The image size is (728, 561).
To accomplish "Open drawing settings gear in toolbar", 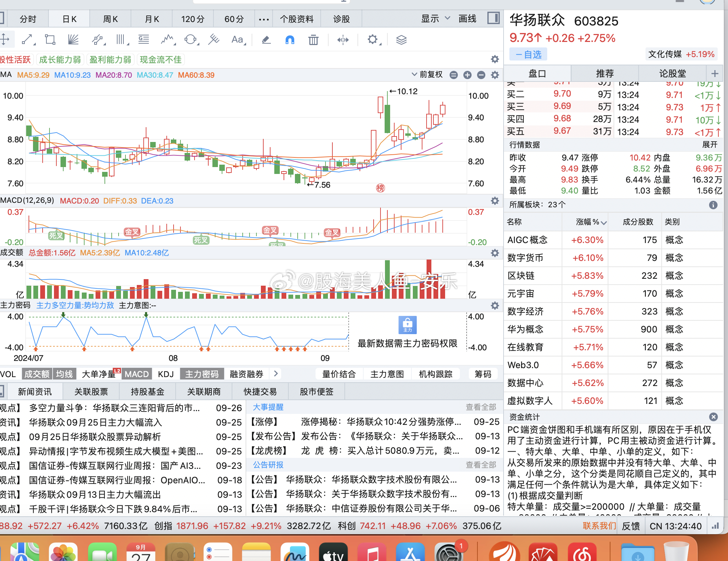I will [373, 40].
